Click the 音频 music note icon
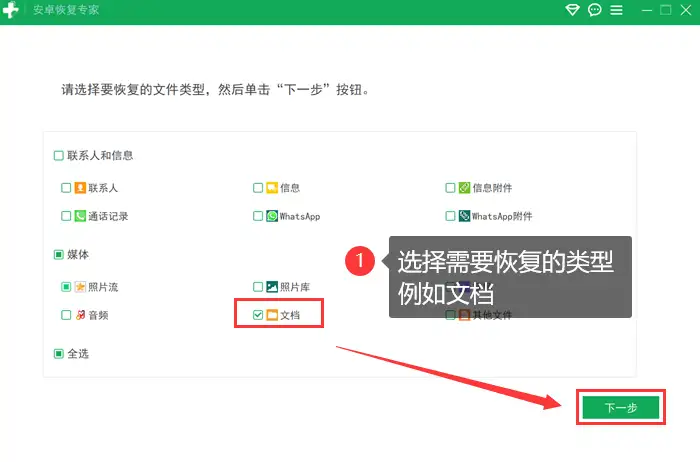The height and width of the screenshot is (462, 700). tap(80, 315)
